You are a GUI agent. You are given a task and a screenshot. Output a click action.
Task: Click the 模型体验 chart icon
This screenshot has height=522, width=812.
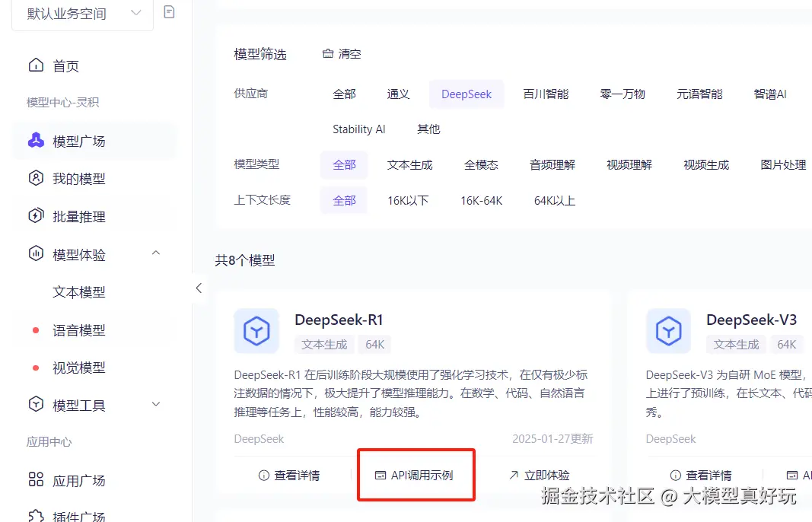36,253
